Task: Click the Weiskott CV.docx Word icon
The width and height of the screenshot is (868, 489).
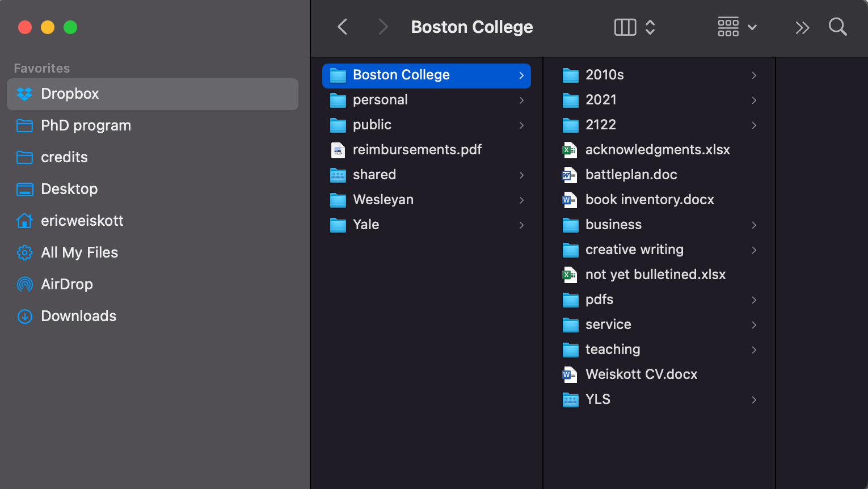Action: pos(570,374)
